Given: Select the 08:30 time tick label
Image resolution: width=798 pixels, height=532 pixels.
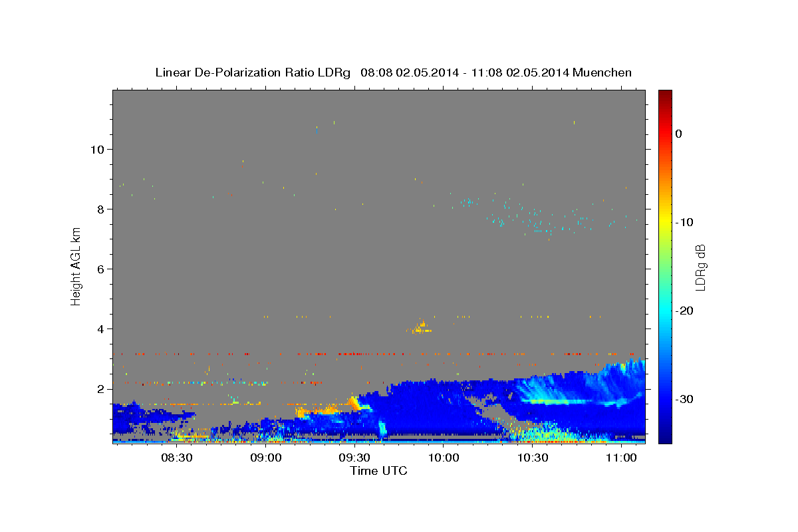Looking at the screenshot, I should tap(177, 458).
